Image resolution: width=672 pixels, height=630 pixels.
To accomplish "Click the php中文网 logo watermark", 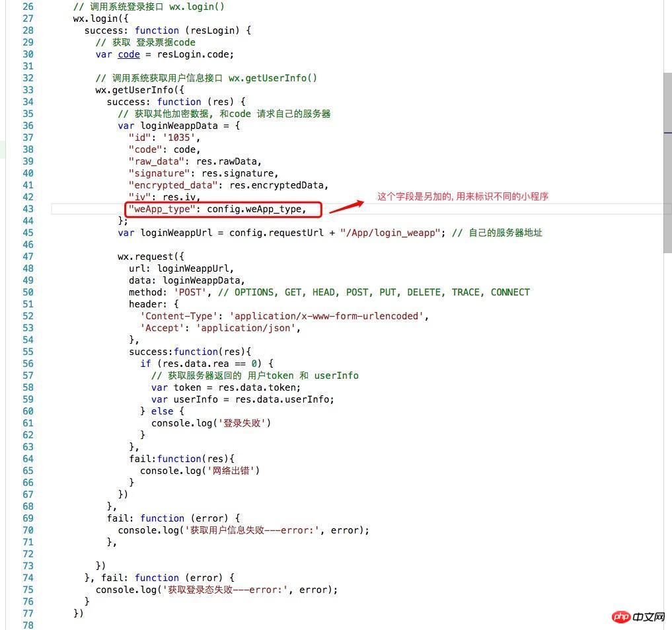I will (638, 616).
